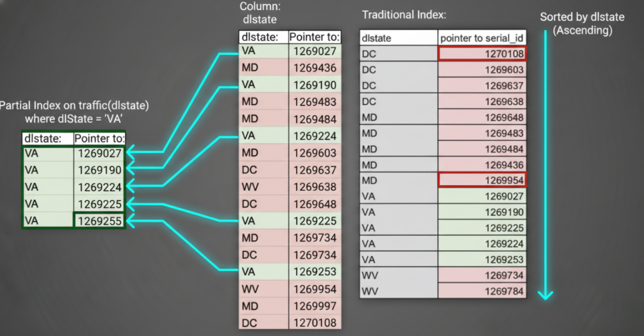Image resolution: width=644 pixels, height=336 pixels.
Task: Select the 1269997 cell in the middle table
Action: tap(314, 305)
